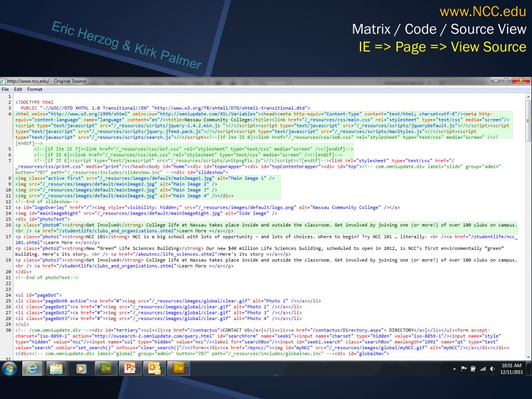Viewport: 532px width, 399px height.
Task: Launch Windows Media Player from the taskbar
Action: (x=81, y=368)
